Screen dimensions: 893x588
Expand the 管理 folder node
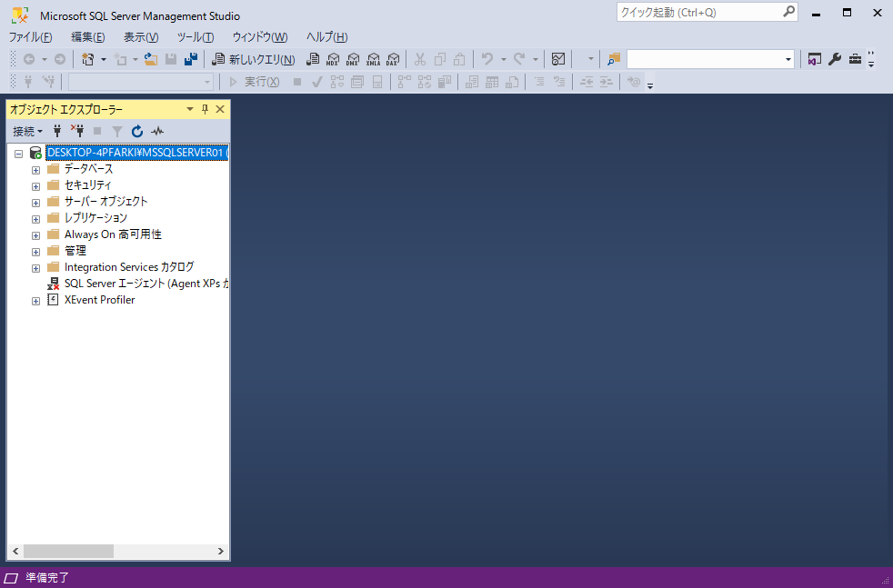pos(35,252)
